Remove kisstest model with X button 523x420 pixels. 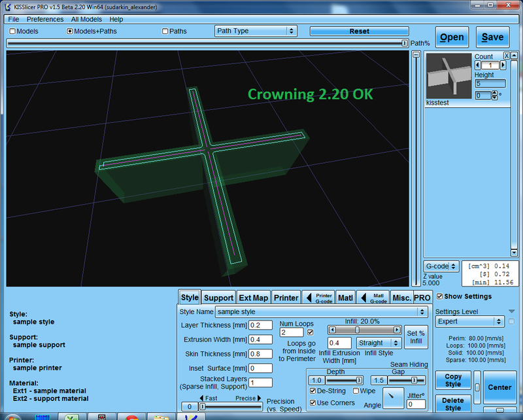[x=506, y=56]
